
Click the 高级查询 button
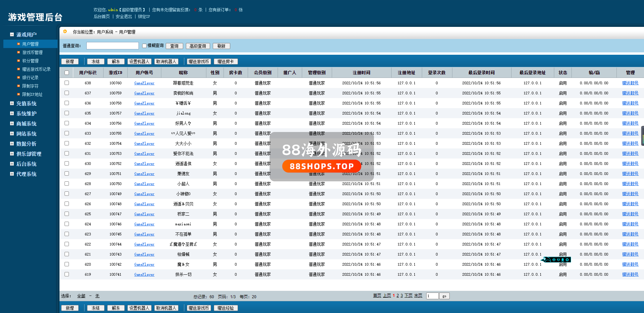click(x=198, y=46)
